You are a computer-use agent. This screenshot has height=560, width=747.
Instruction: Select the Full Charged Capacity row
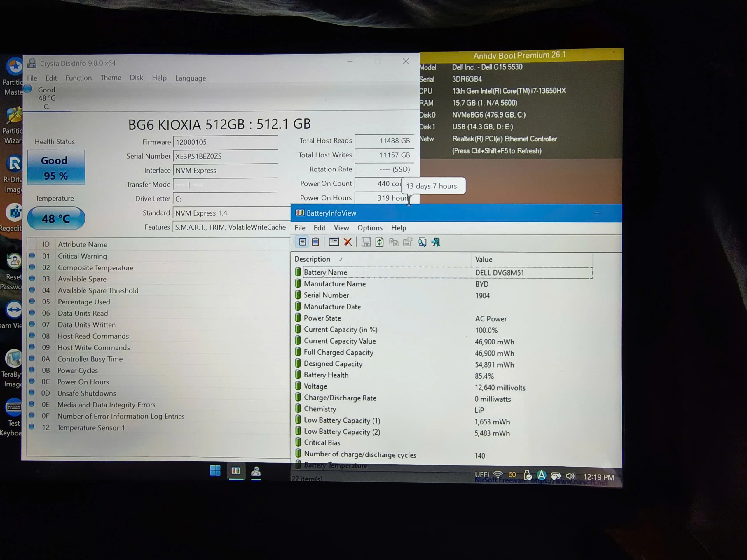444,353
